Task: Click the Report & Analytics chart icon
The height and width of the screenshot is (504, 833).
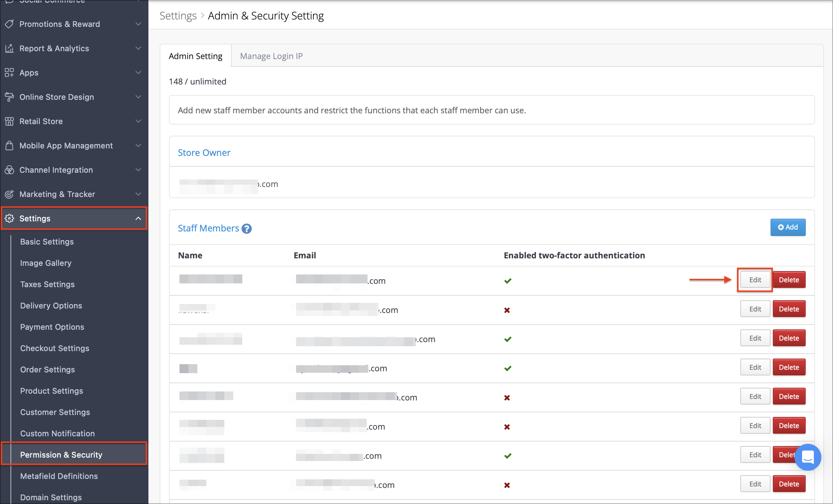Action: click(9, 48)
